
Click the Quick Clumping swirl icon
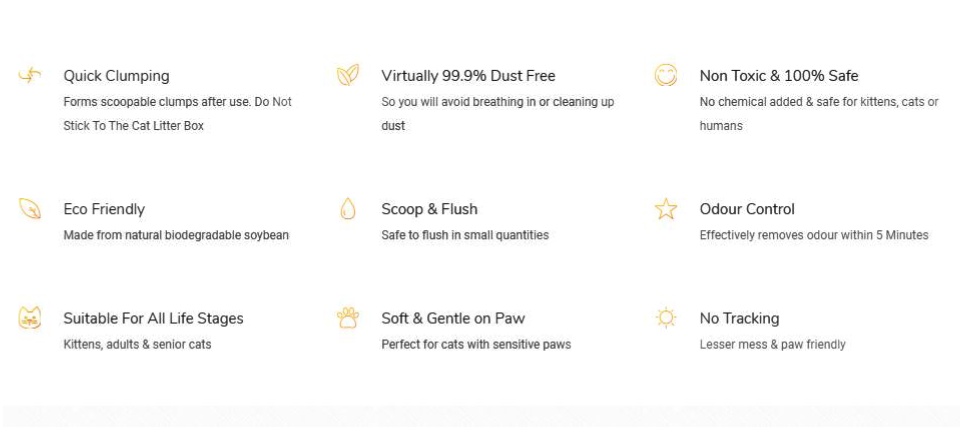coord(30,75)
